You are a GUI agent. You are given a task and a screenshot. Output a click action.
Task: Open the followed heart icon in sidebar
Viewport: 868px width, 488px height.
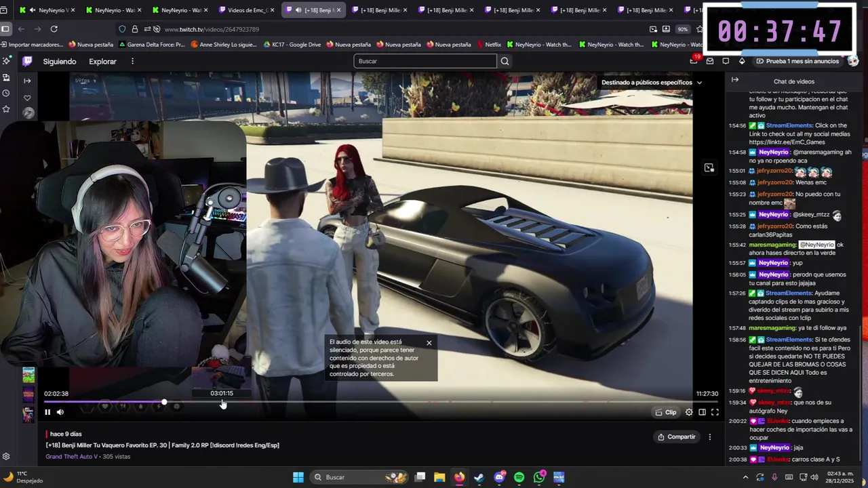click(27, 98)
